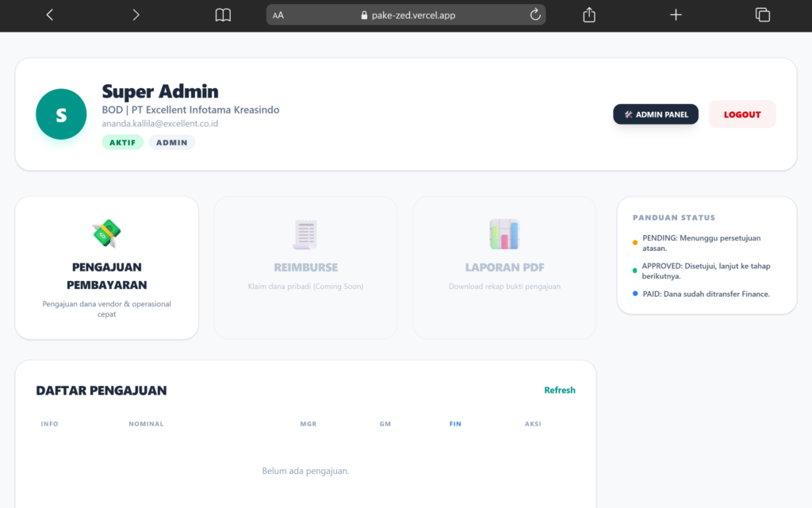Viewport: 812px width, 508px height.
Task: Tap the reload page icon in address bar
Action: point(535,15)
